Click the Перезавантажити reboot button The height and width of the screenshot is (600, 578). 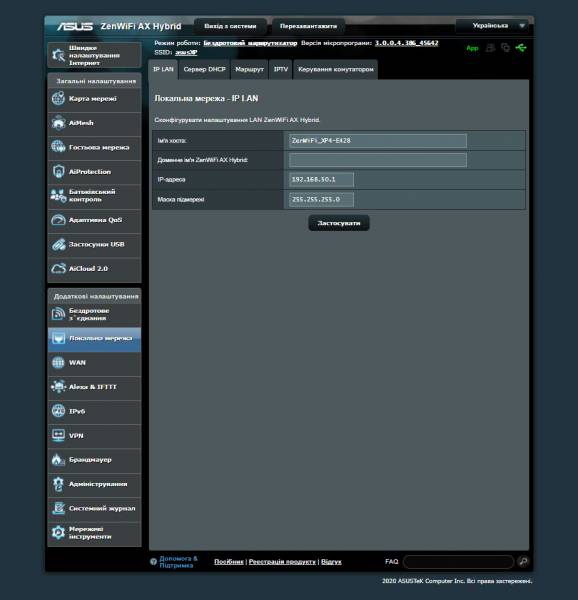click(x=308, y=26)
